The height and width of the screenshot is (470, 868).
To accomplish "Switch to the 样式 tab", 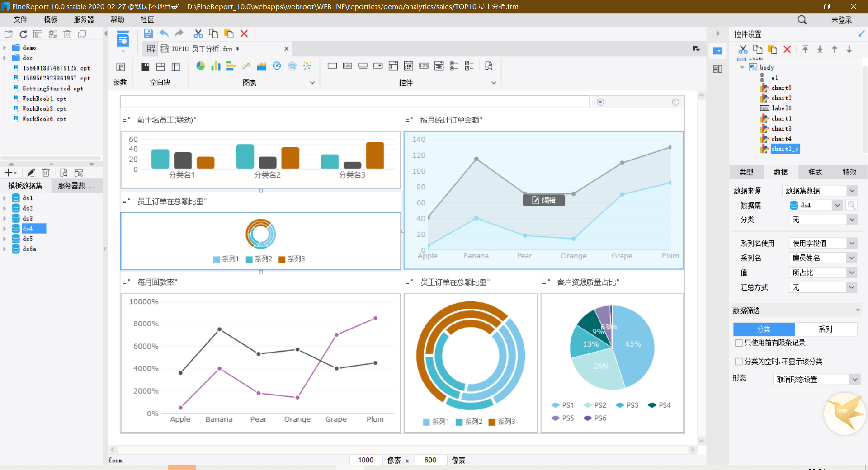I will tap(815, 172).
